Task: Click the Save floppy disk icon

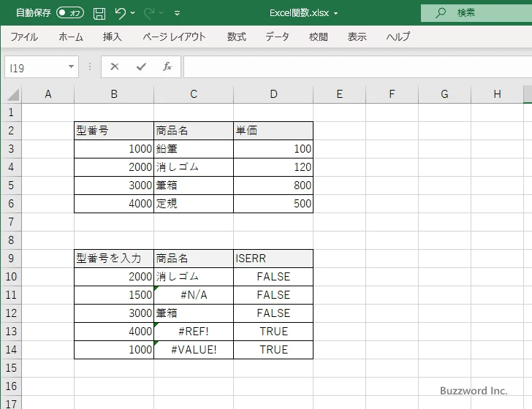Action: [x=99, y=13]
